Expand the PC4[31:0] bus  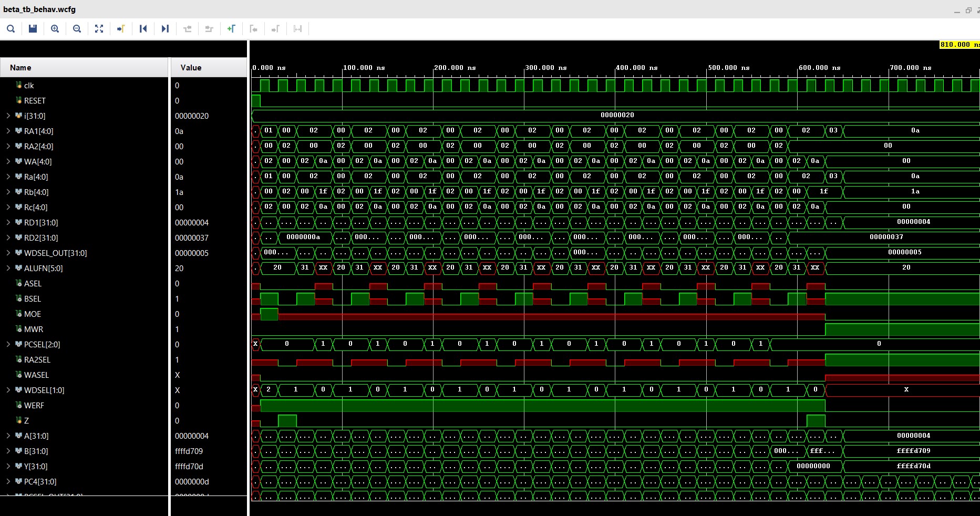coord(8,481)
